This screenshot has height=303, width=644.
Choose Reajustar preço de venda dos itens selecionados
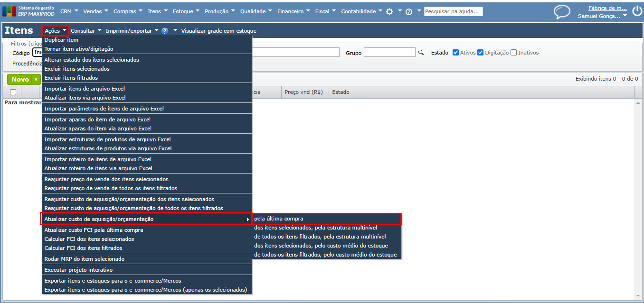(x=147, y=179)
